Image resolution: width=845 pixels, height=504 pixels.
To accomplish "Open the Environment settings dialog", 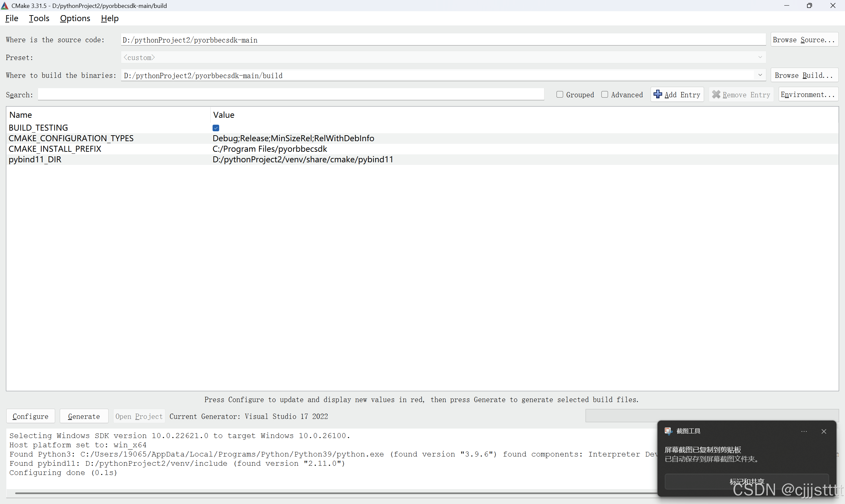I will (x=808, y=94).
